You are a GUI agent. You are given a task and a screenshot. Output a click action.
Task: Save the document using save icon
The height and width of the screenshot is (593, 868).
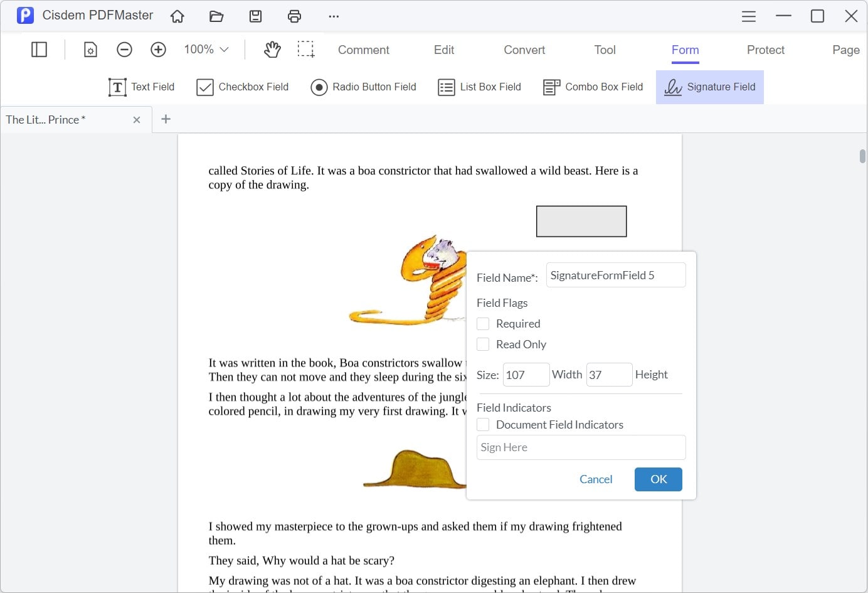point(255,16)
